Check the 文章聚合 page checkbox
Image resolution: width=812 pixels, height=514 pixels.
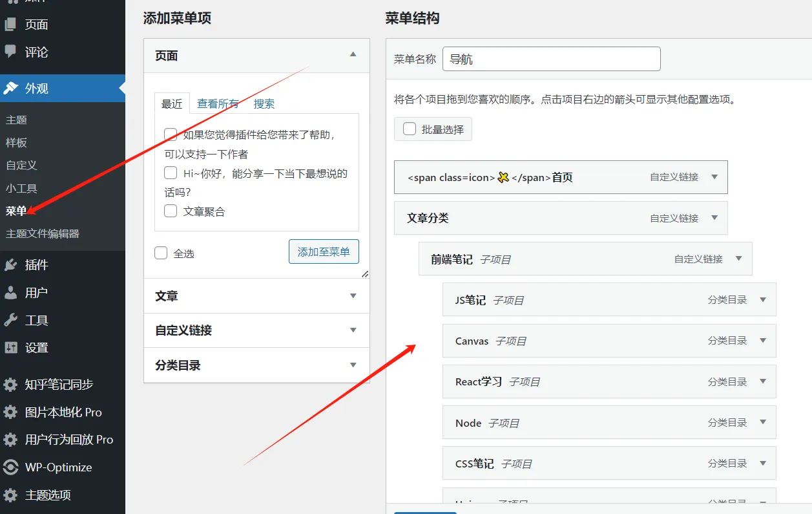[171, 211]
